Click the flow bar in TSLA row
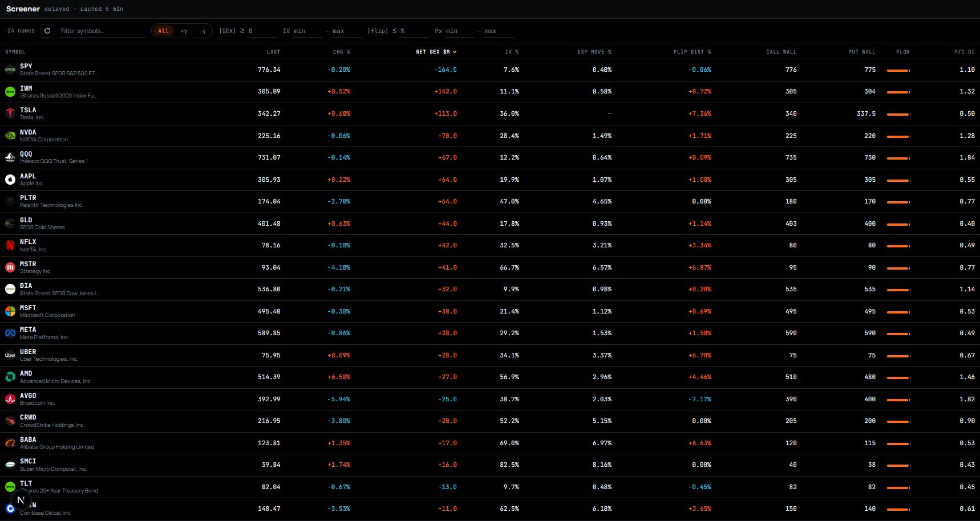This screenshot has height=521, width=980. tap(898, 115)
